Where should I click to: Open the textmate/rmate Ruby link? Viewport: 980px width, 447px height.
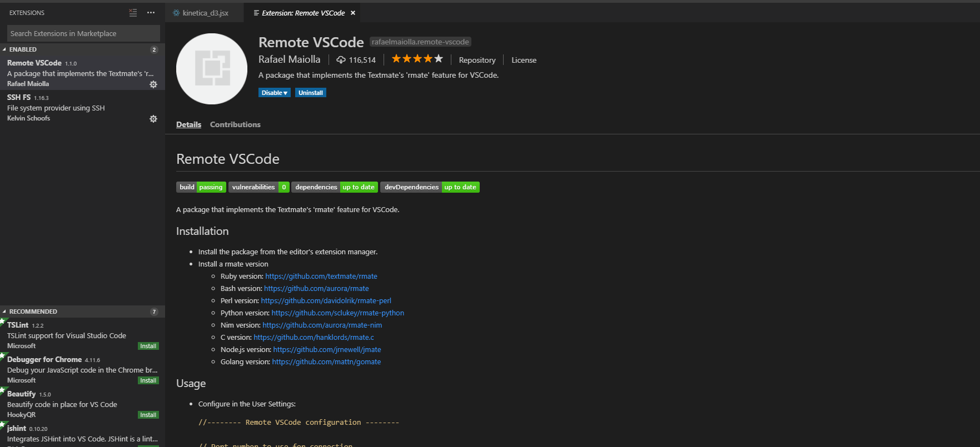321,276
